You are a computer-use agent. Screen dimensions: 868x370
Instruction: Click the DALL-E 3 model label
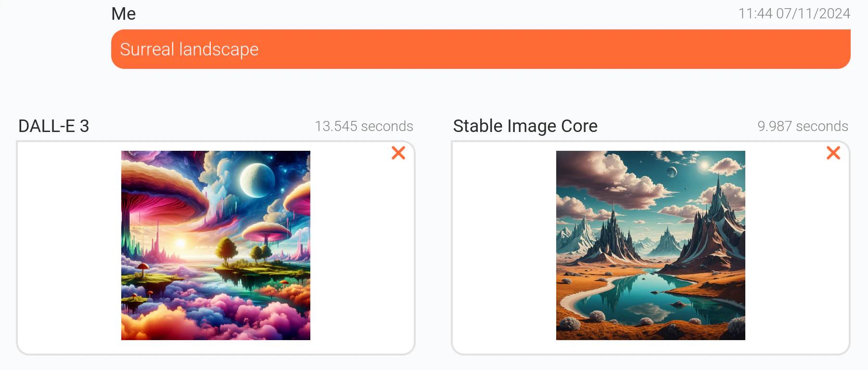[x=53, y=126]
